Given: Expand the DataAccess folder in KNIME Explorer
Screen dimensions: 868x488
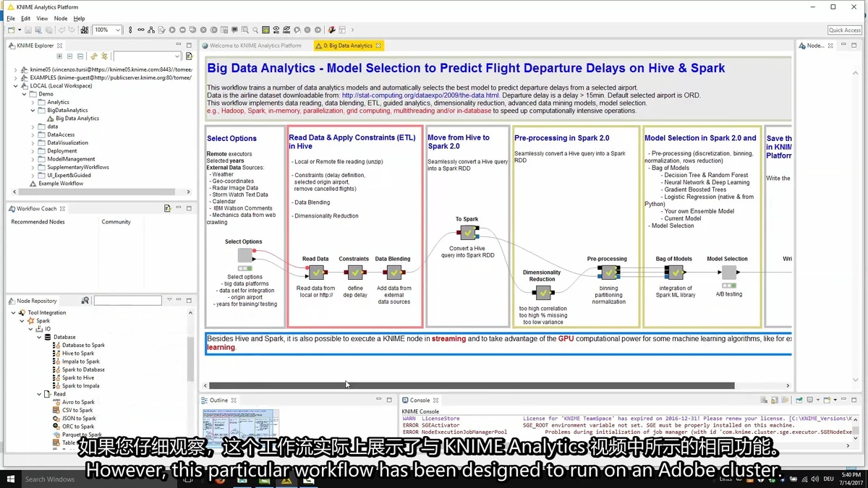Looking at the screenshot, I should pos(33,135).
